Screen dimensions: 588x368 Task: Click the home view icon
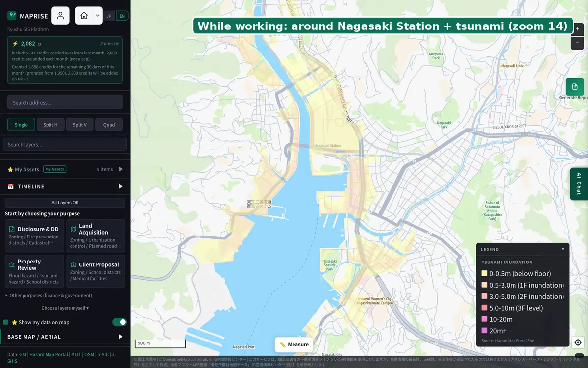pyautogui.click(x=84, y=16)
